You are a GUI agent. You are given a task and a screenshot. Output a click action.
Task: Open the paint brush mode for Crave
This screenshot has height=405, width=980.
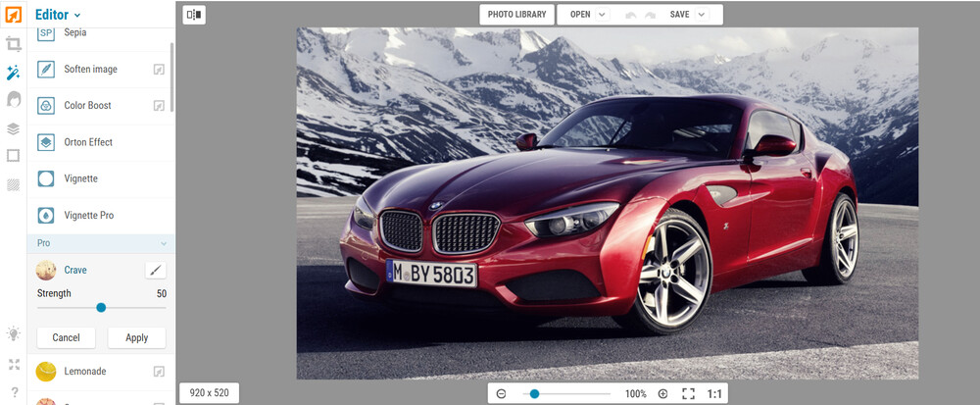[156, 270]
